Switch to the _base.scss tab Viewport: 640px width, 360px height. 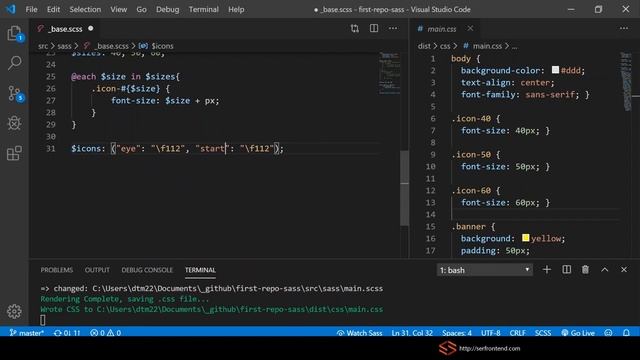click(65, 29)
